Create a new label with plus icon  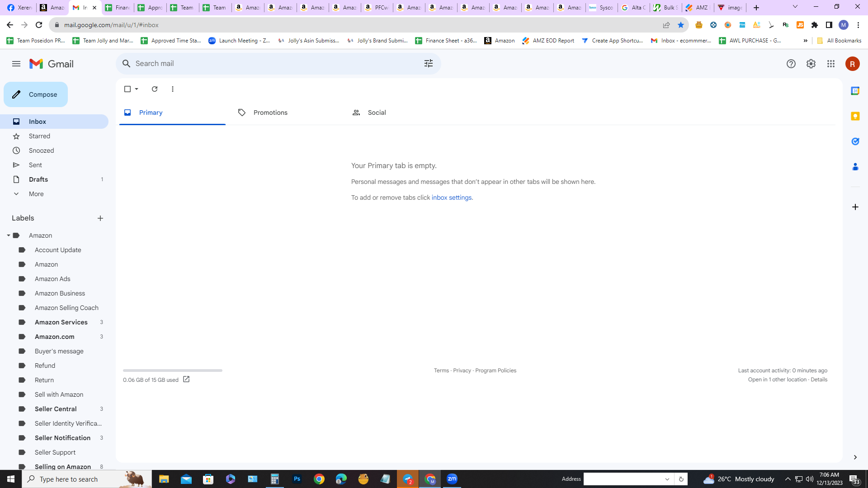coord(100,218)
